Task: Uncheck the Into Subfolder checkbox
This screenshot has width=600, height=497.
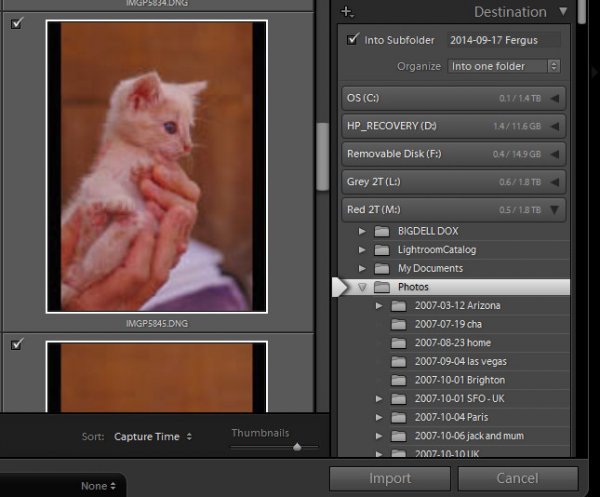Action: [352, 40]
